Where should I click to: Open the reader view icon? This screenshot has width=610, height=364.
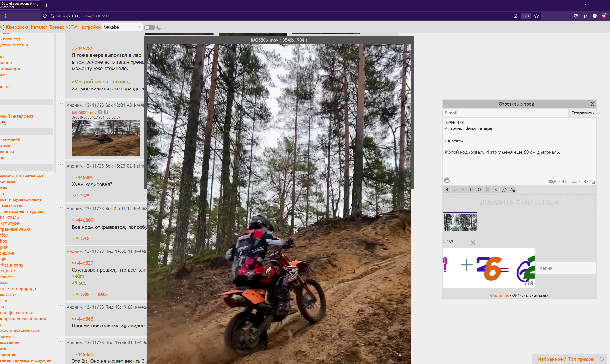pyautogui.click(x=515, y=16)
